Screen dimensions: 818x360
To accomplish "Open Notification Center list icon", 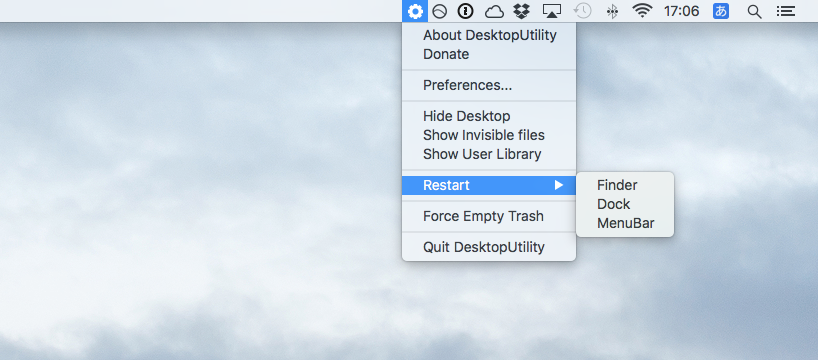I will (786, 11).
